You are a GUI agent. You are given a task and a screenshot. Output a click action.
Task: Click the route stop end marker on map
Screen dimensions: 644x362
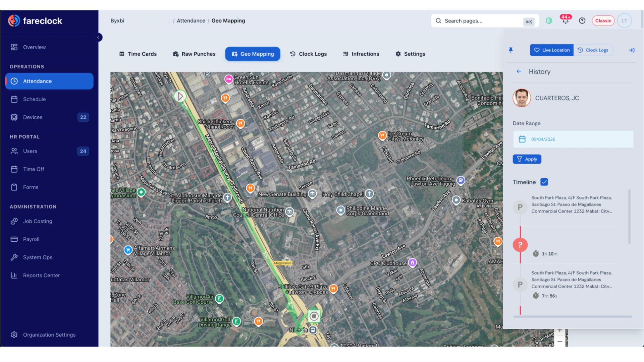click(314, 316)
